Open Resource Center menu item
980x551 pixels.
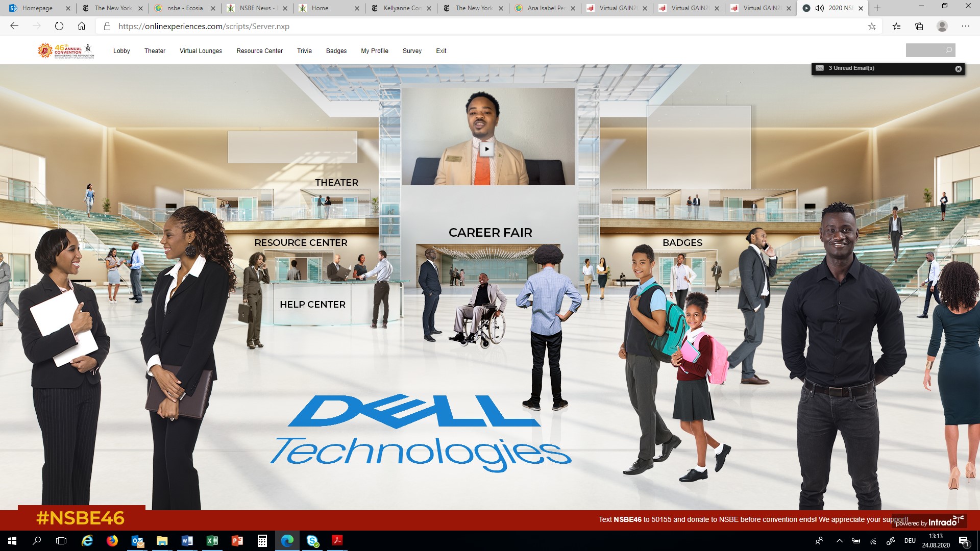point(259,51)
